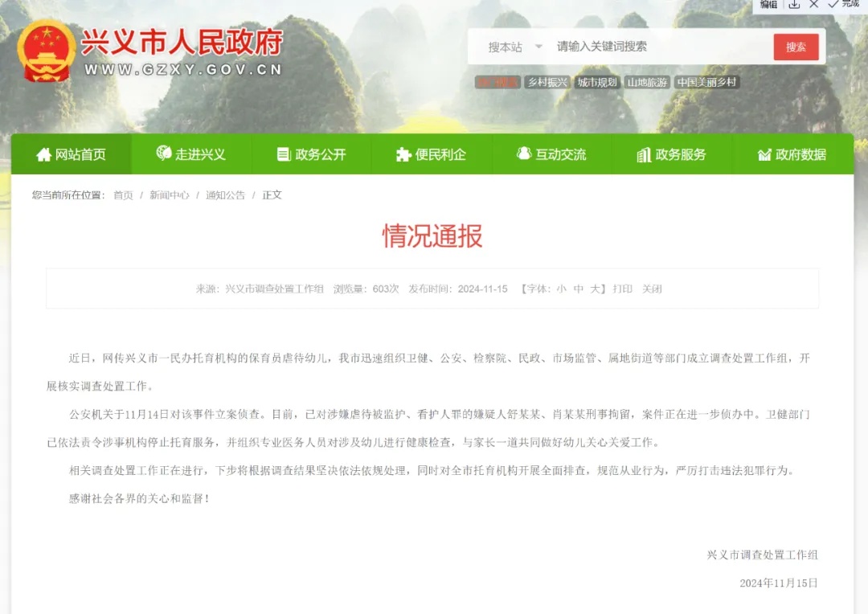Click the document icon next to 政务公开
This screenshot has height=614, width=868.
click(283, 154)
